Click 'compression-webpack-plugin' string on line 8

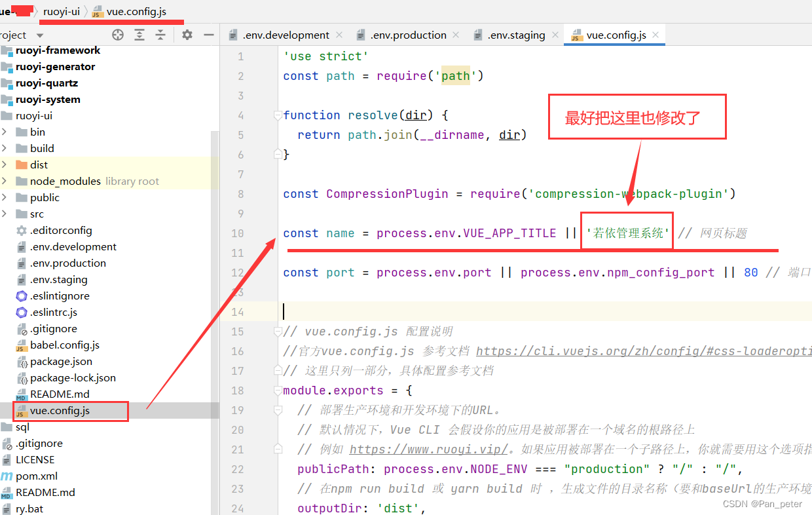(629, 193)
